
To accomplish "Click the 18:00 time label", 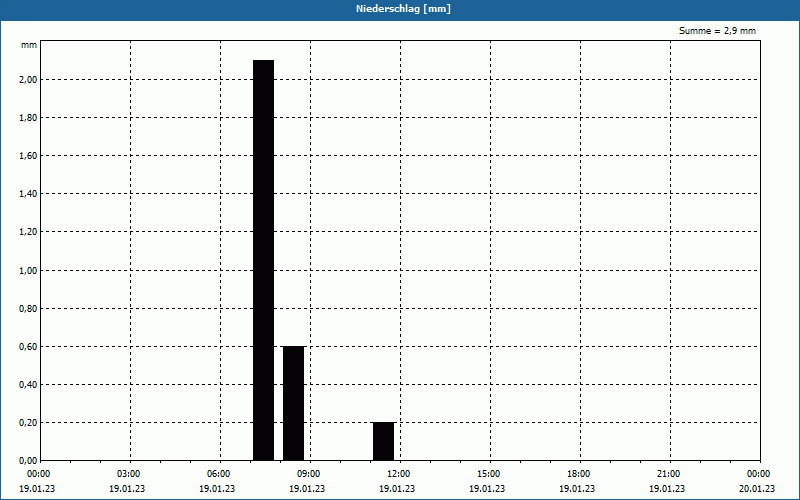I will point(579,474).
